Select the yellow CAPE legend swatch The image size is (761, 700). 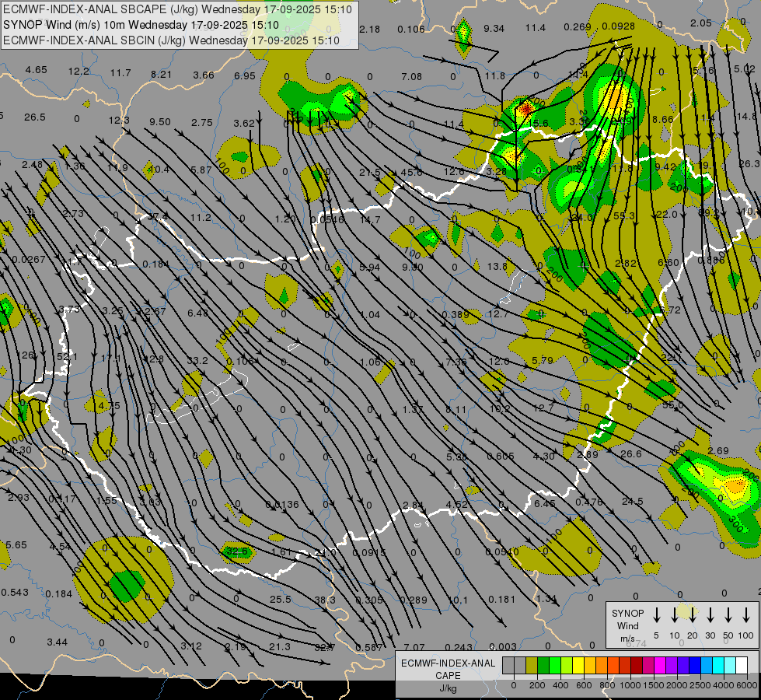[x=578, y=666]
